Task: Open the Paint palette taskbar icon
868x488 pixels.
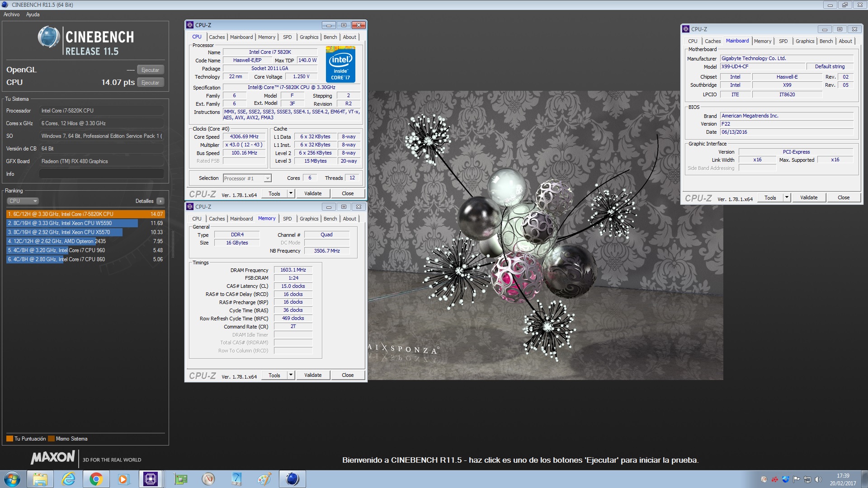Action: pos(264,479)
